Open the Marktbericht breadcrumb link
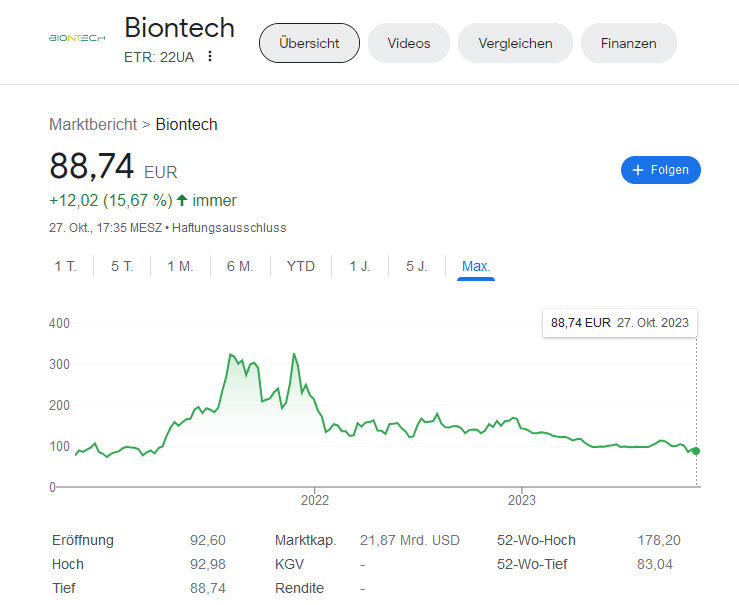The image size is (739, 605). coord(93,124)
